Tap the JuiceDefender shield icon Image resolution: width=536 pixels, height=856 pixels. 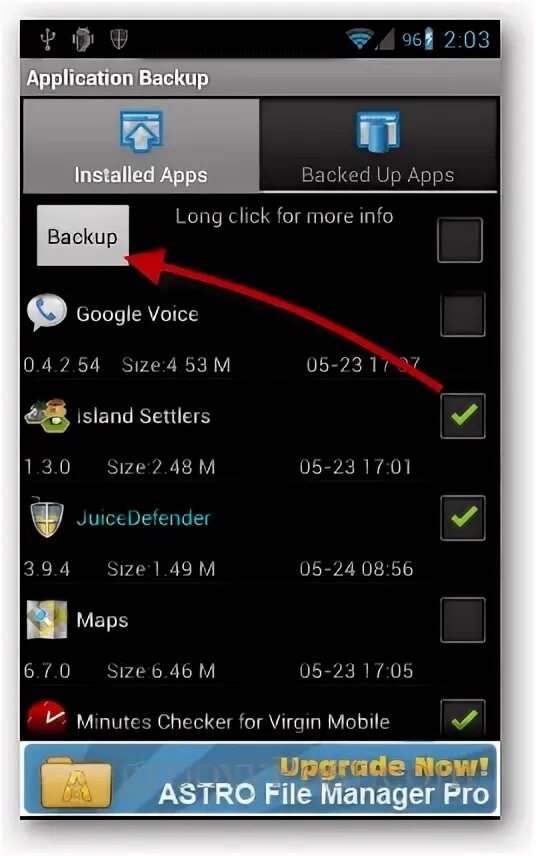[47, 517]
